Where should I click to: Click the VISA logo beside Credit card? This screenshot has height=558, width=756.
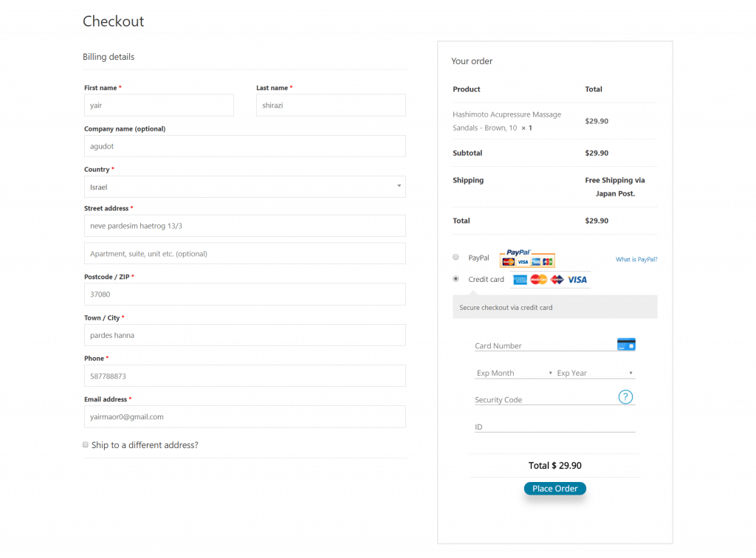577,280
